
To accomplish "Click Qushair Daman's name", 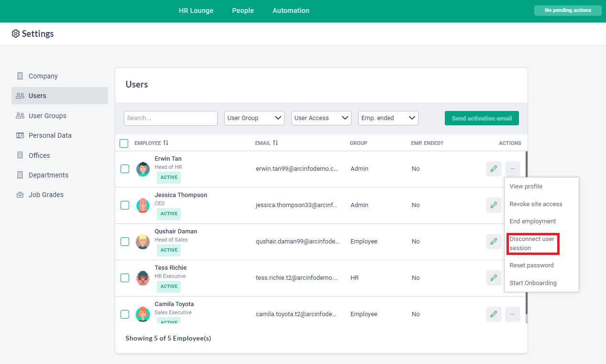I will pos(176,232).
